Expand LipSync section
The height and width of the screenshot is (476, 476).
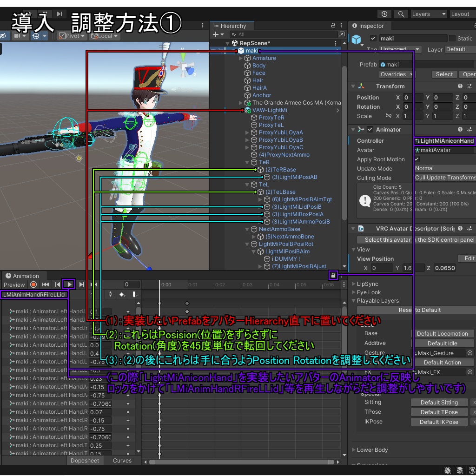pos(353,284)
